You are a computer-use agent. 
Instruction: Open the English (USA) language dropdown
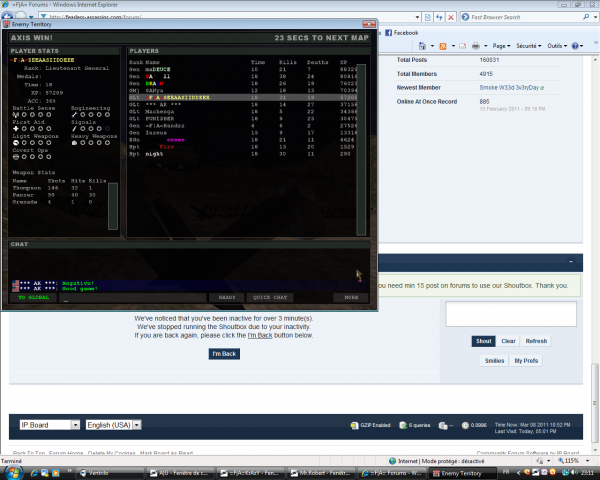tap(114, 425)
